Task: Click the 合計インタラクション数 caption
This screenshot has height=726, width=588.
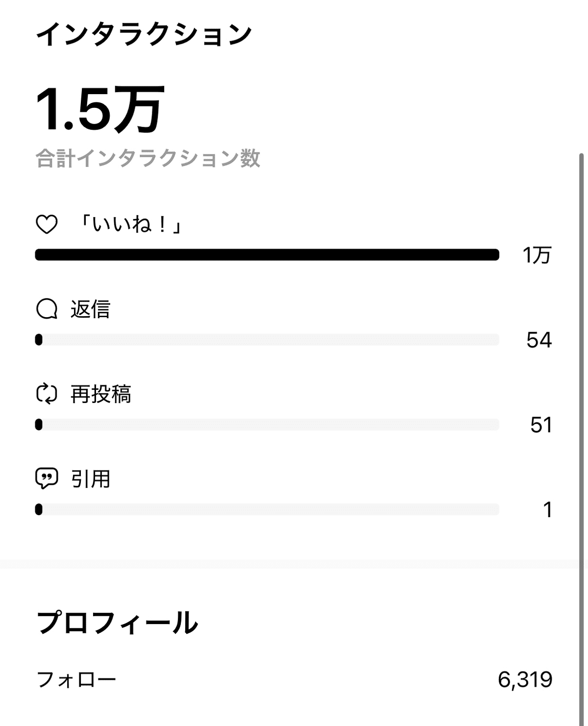Action: 148,158
